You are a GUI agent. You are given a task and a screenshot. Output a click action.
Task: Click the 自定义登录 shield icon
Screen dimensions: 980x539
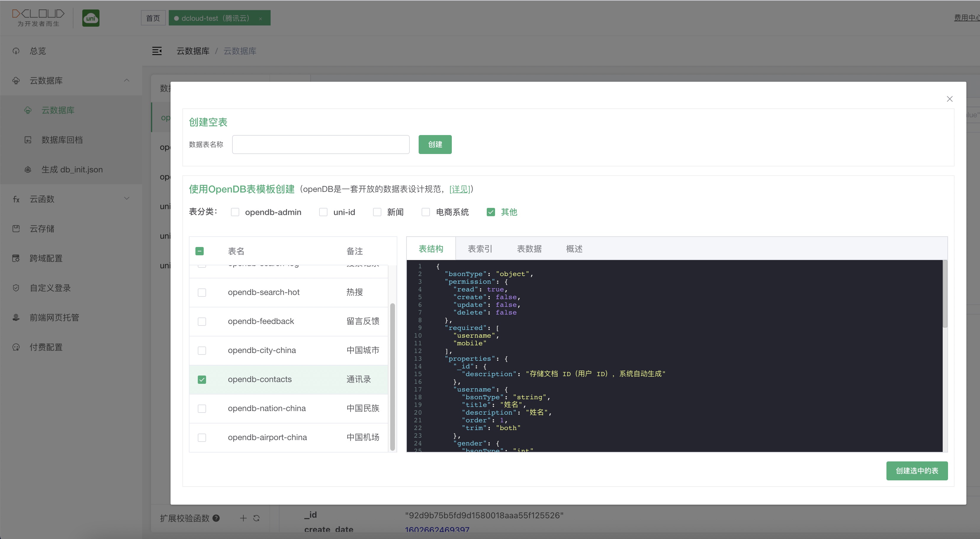pyautogui.click(x=16, y=288)
